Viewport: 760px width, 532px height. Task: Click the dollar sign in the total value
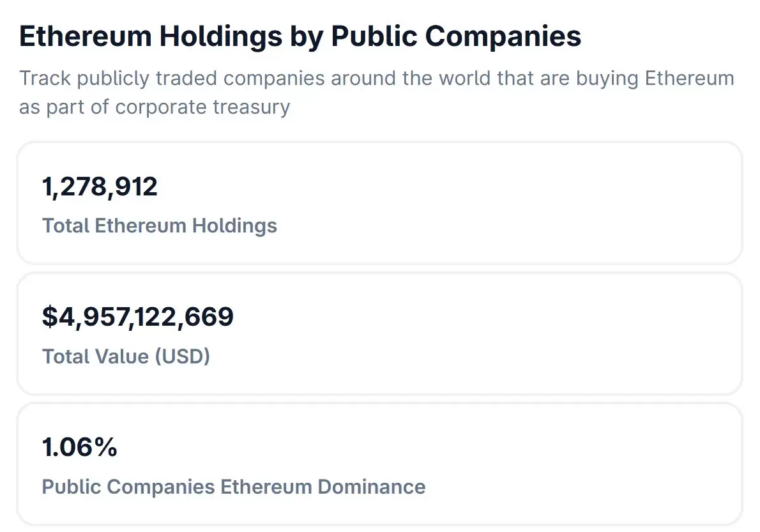(x=50, y=317)
